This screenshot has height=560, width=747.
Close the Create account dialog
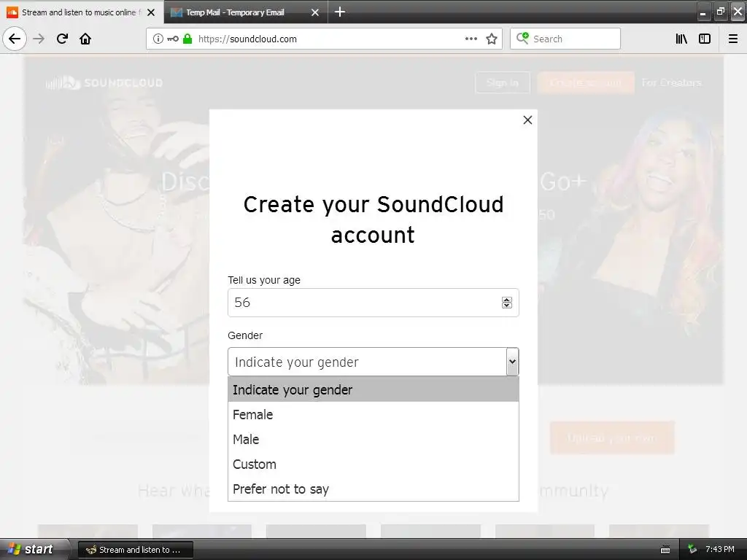(x=527, y=120)
